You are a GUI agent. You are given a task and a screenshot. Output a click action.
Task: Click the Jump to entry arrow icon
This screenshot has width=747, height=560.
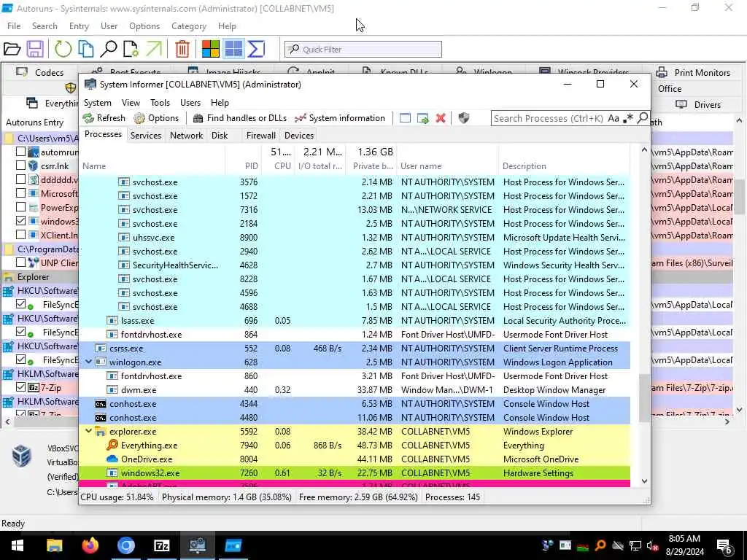(154, 49)
